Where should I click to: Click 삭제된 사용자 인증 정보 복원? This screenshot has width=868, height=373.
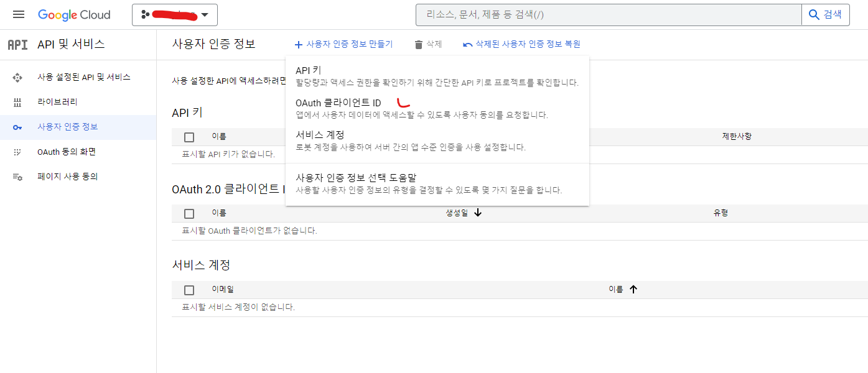coord(521,44)
